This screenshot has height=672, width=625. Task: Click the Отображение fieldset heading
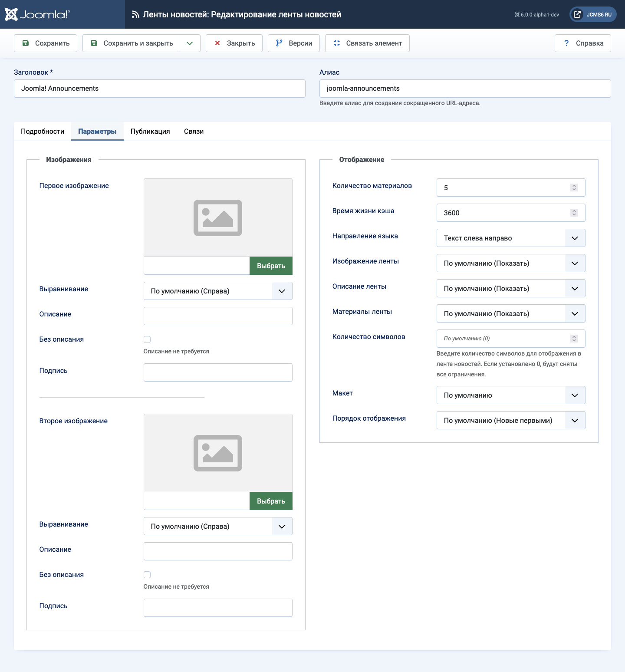coord(362,160)
